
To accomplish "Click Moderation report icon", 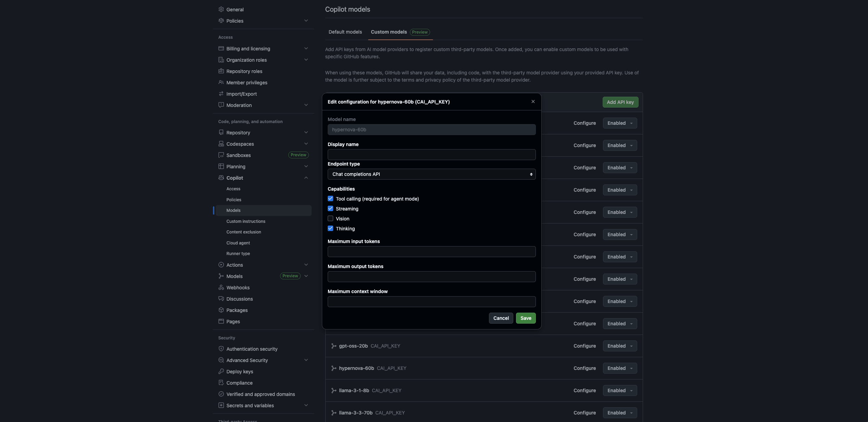I will tap(221, 105).
